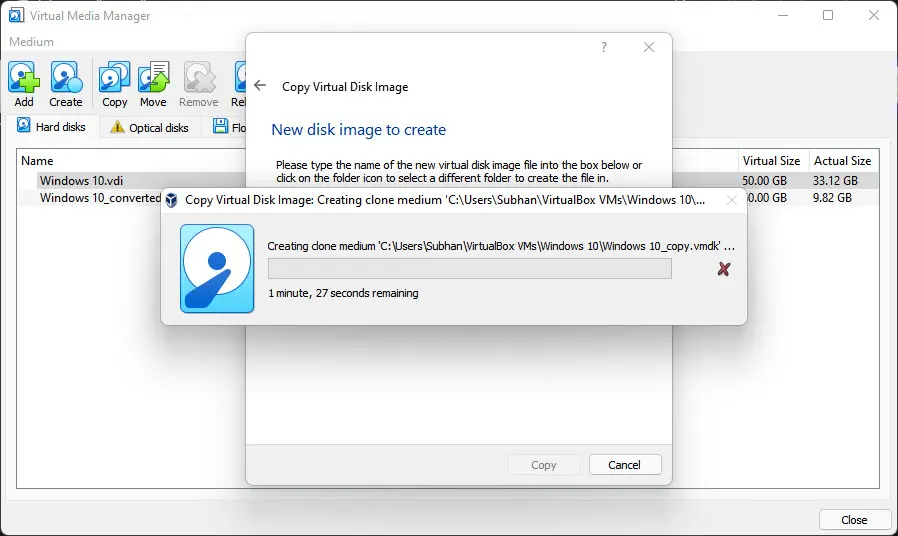The image size is (898, 536).
Task: Click the '1 minute, 27 seconds remaining' text
Action: tap(343, 293)
